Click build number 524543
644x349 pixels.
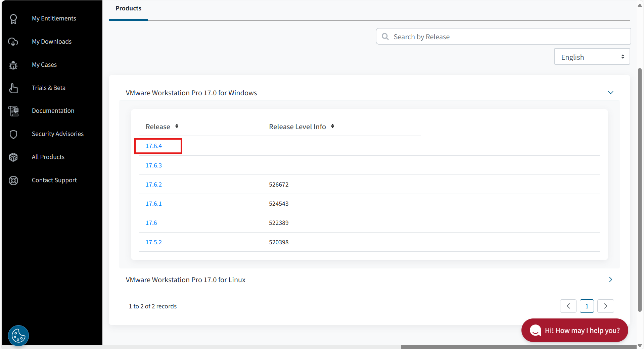(x=279, y=204)
